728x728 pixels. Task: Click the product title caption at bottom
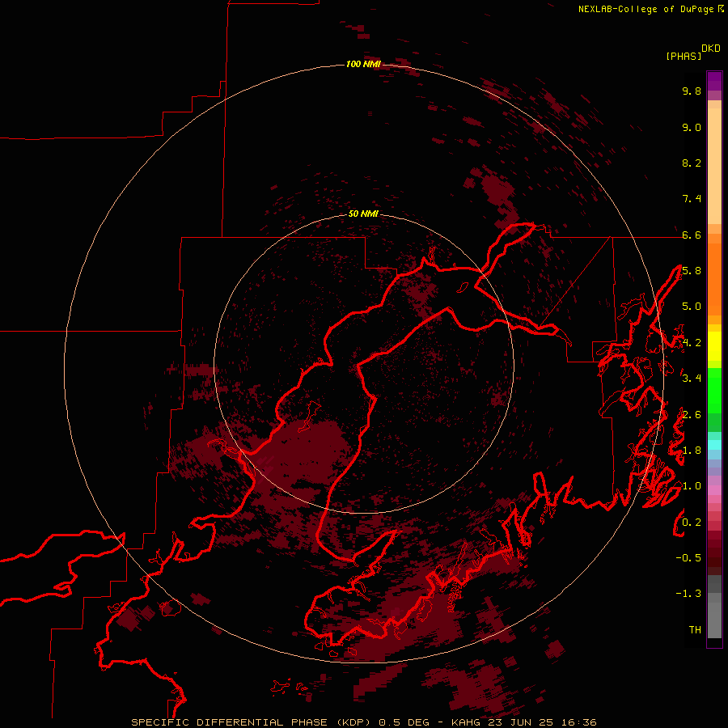364,722
